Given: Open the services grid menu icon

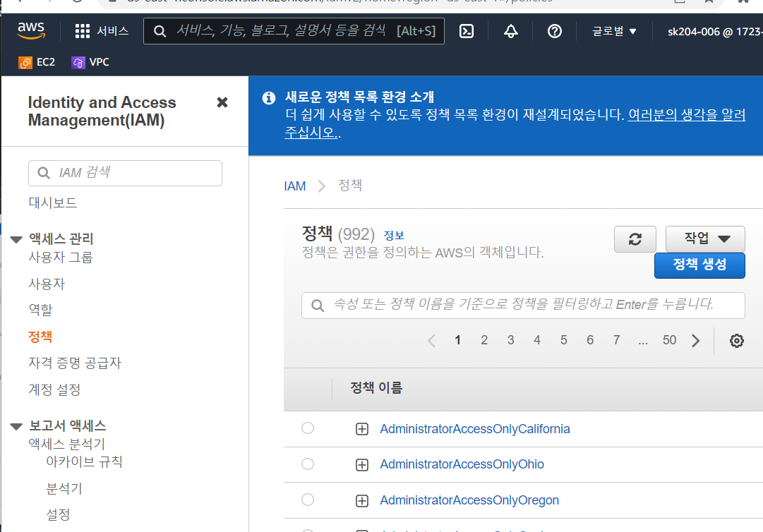Looking at the screenshot, I should pos(83,31).
